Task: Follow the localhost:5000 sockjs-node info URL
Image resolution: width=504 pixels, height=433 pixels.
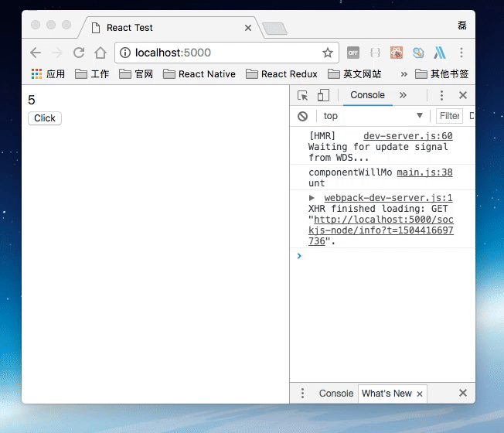Action: click(381, 230)
